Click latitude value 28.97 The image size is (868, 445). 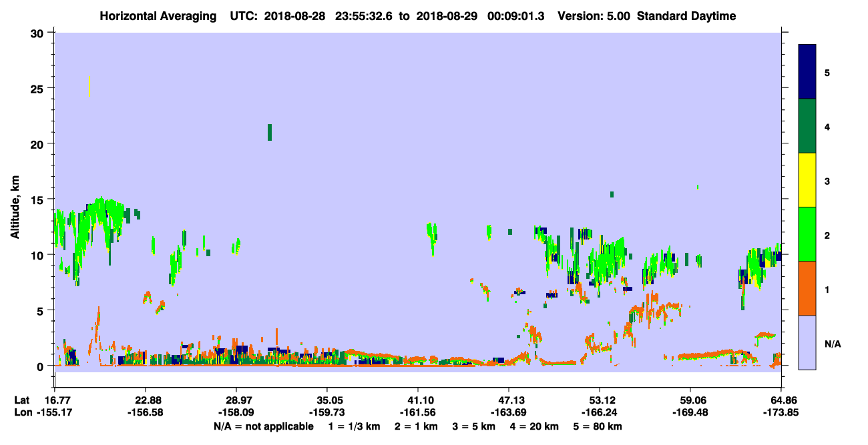click(236, 400)
